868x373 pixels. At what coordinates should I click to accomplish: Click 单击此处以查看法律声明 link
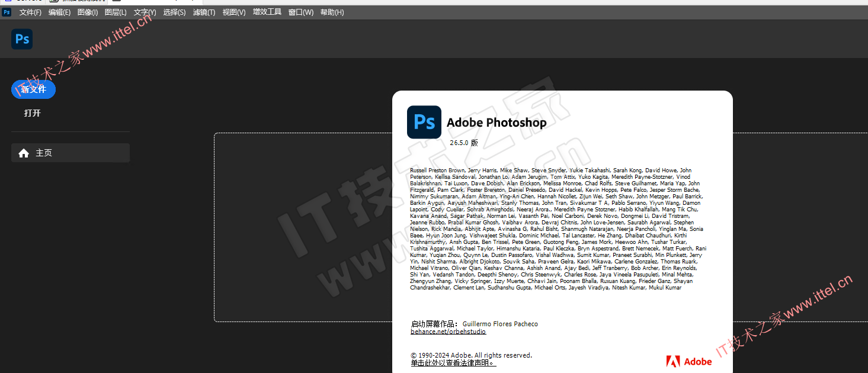click(x=453, y=363)
